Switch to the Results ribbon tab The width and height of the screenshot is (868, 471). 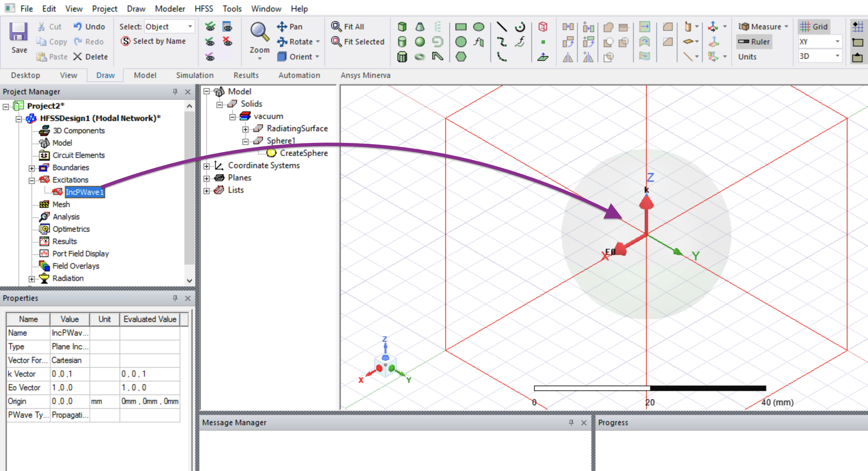[x=246, y=75]
